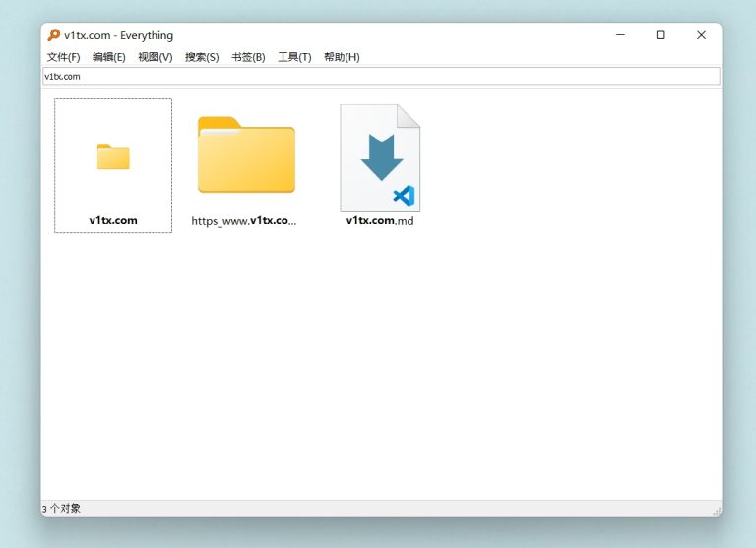Open the 视图(V) menu
This screenshot has width=756, height=548.
pos(156,57)
